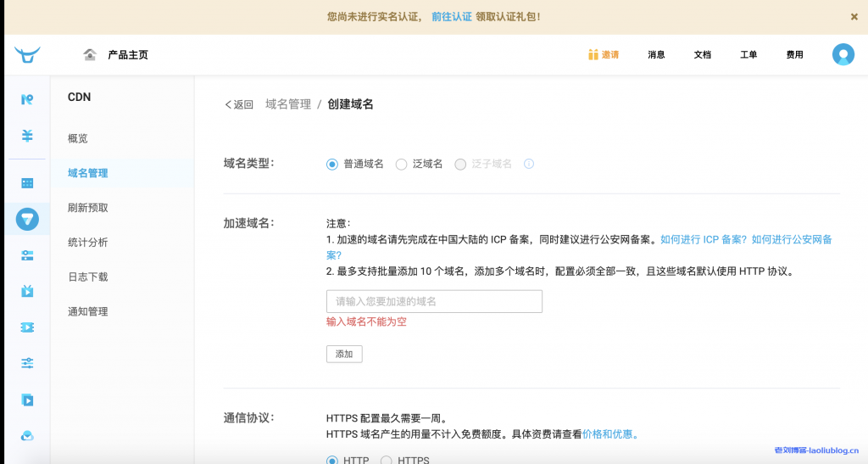Open the yuan-sign billing sidebar icon

(27, 136)
